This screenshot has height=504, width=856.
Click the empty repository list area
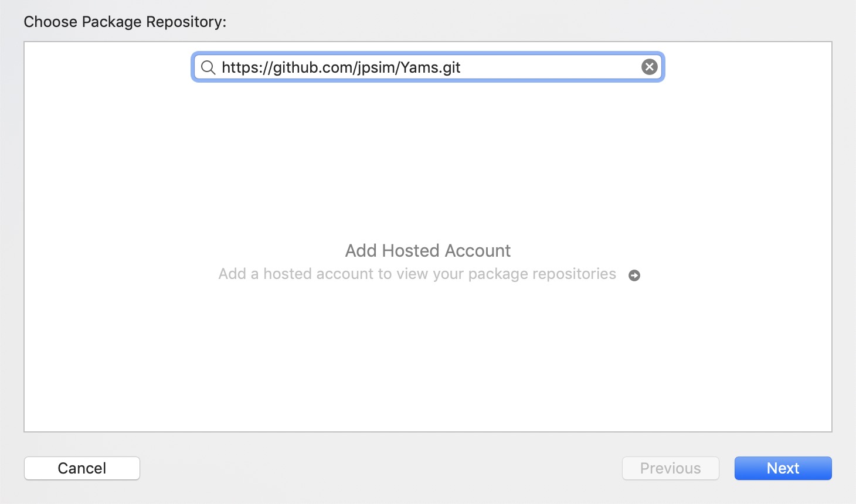click(x=428, y=352)
